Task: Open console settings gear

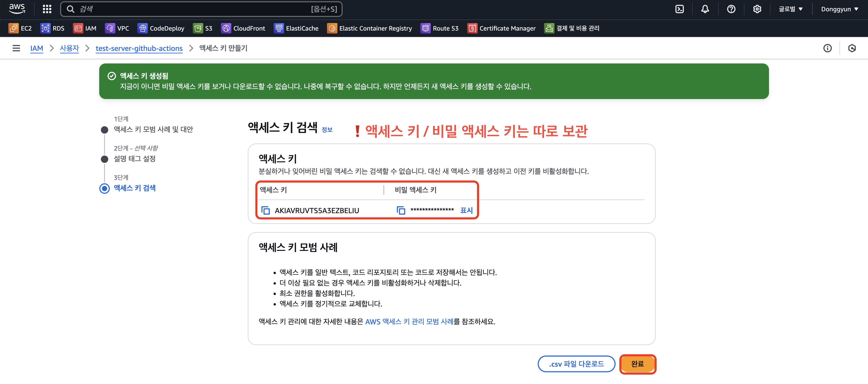Action: click(x=757, y=9)
